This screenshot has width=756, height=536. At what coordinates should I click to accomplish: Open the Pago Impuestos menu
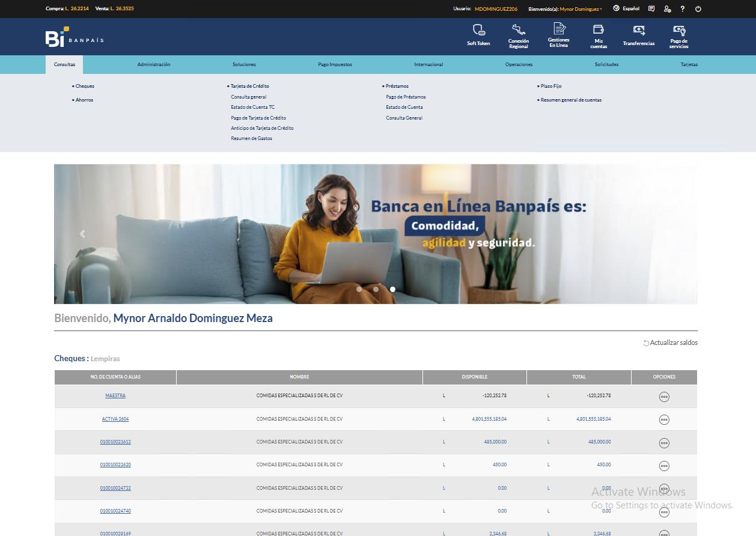tap(335, 64)
